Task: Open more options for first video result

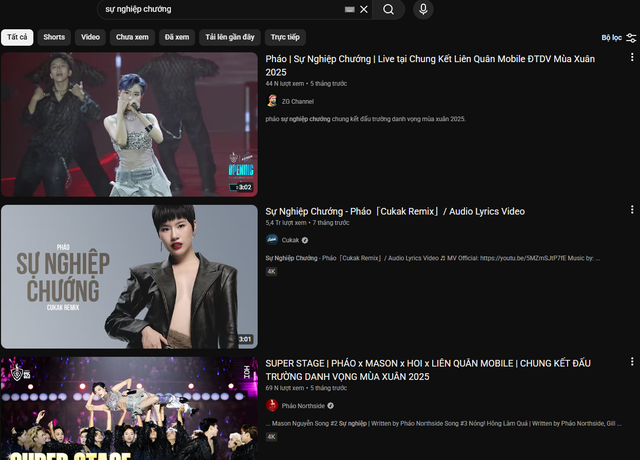Action: [x=631, y=57]
